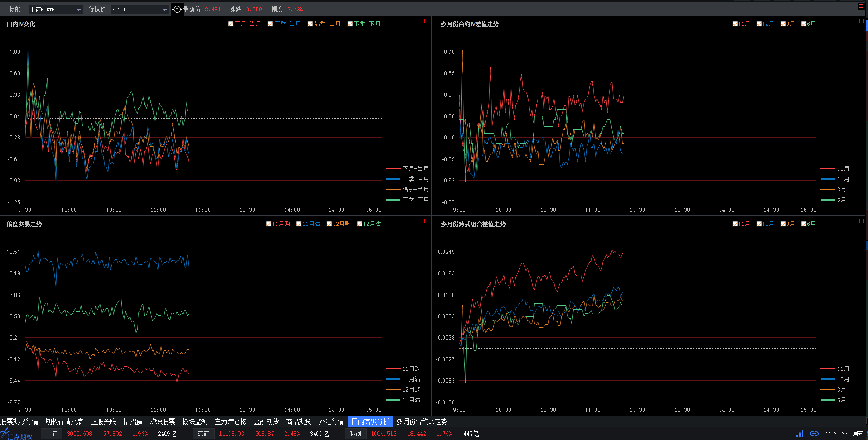Toggle the 下月-当月 checkbox in 日内IV变化
Viewport: 868px width, 440px height.
[230, 24]
